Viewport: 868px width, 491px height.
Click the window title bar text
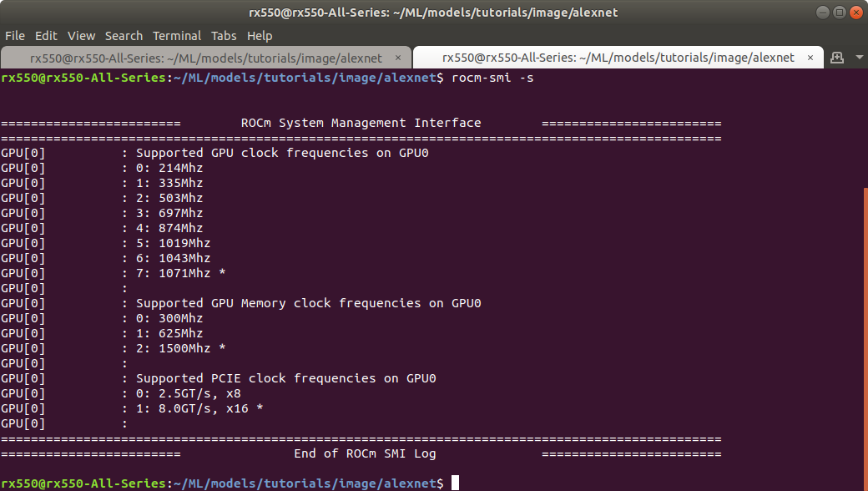point(433,12)
